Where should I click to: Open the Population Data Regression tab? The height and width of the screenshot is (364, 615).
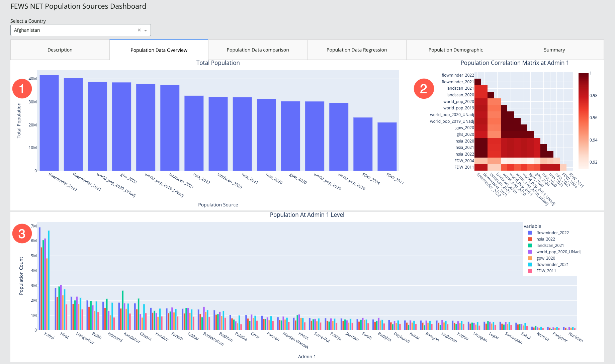357,50
